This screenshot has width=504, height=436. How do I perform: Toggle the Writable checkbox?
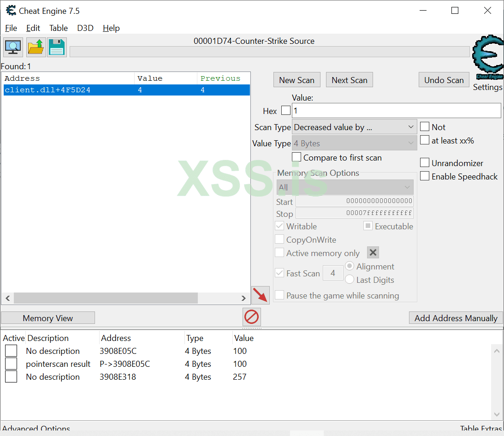279,226
